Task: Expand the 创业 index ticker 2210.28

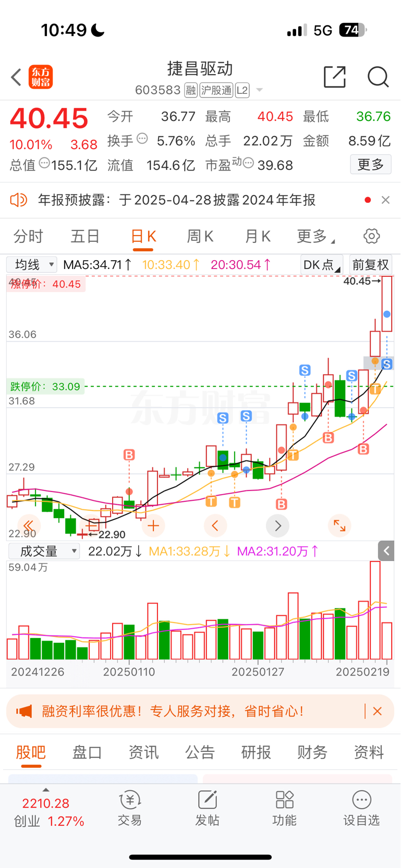Action: point(48,808)
